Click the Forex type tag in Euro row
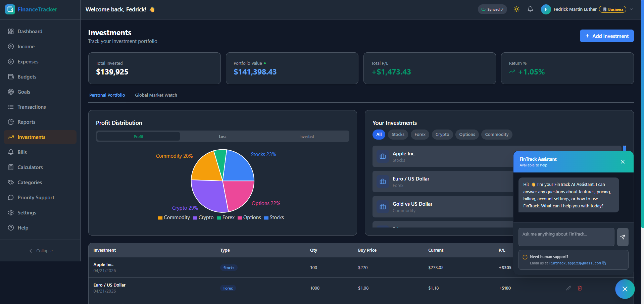 point(228,288)
